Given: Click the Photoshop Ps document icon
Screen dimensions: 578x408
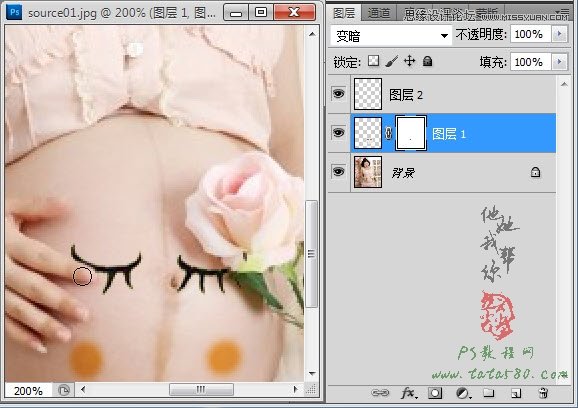Looking at the screenshot, I should (x=14, y=13).
